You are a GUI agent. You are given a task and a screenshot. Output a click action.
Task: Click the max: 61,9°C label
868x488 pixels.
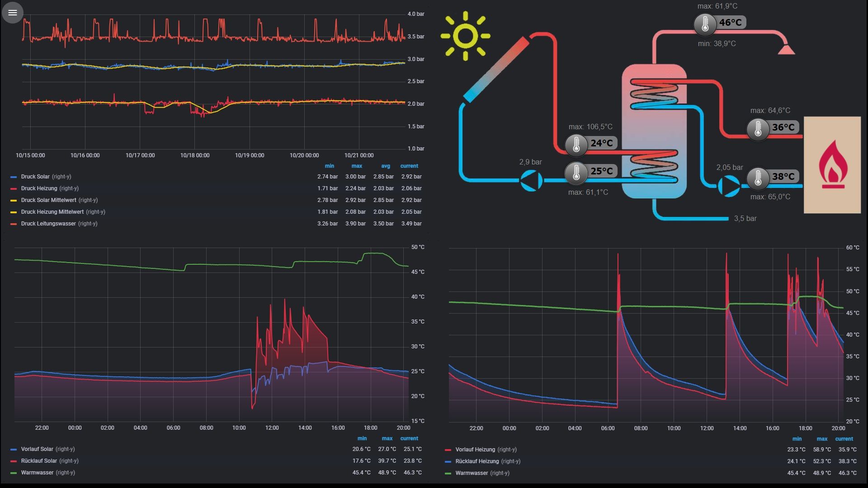click(717, 6)
